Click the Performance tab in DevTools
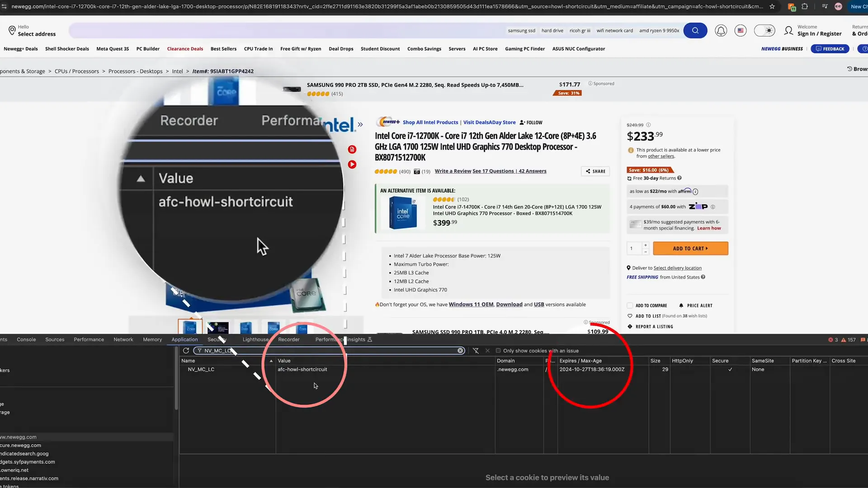The width and height of the screenshot is (868, 488). pyautogui.click(x=89, y=339)
